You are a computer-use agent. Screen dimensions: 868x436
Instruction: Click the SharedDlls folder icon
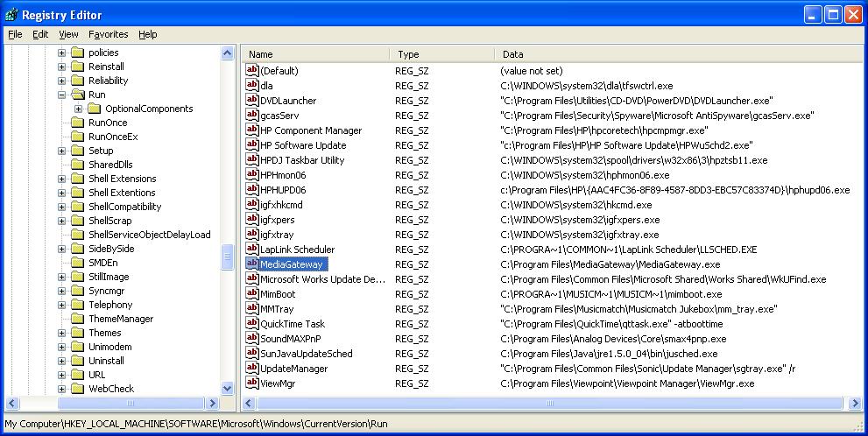tap(77, 165)
